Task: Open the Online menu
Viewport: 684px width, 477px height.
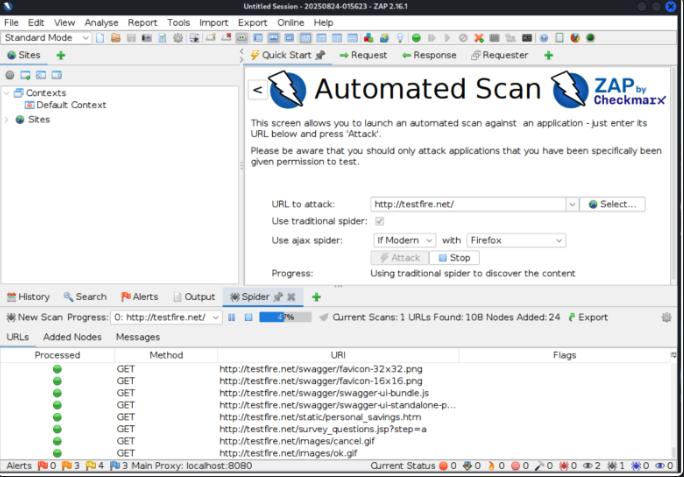Action: pos(291,23)
